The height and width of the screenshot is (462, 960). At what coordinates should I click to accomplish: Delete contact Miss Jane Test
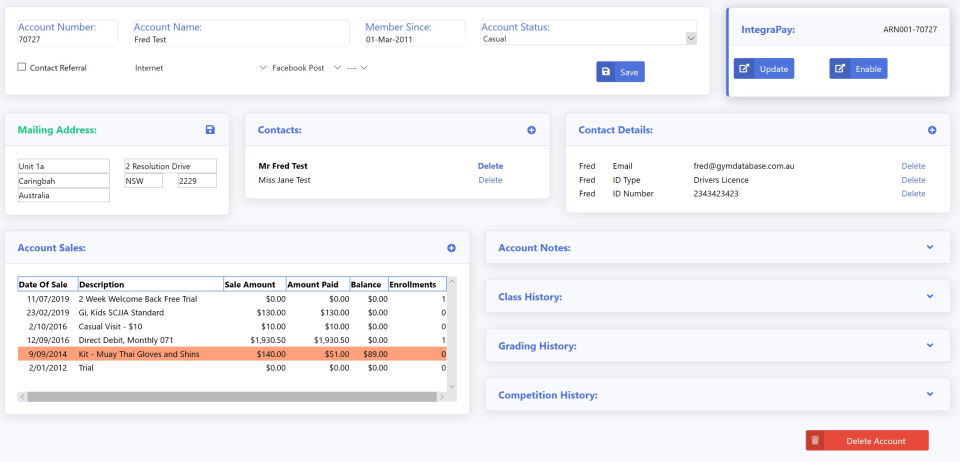pos(490,180)
